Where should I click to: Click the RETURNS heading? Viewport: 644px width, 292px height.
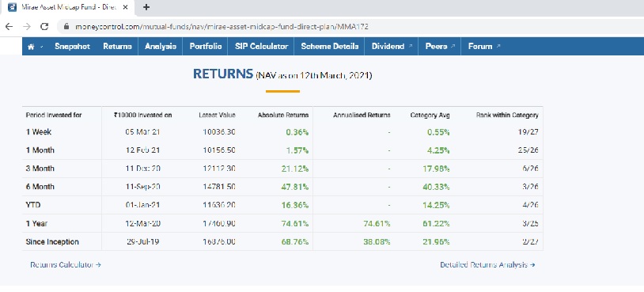tap(223, 74)
